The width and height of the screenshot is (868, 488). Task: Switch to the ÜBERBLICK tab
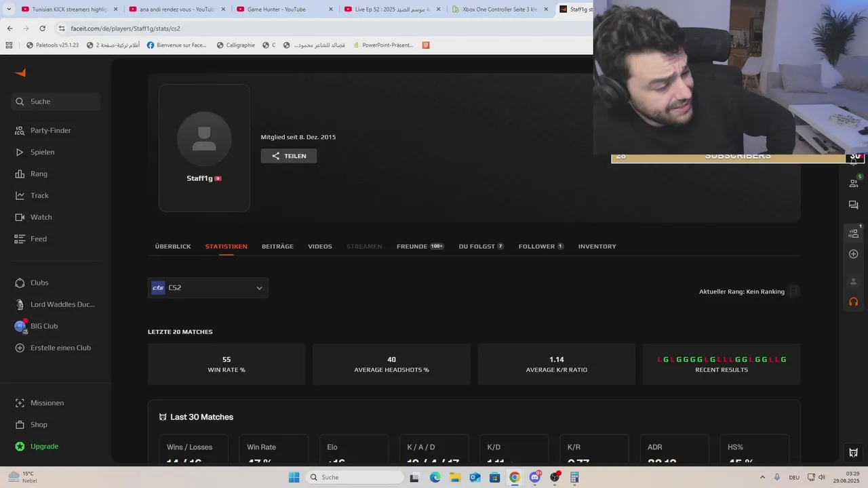[x=173, y=247]
